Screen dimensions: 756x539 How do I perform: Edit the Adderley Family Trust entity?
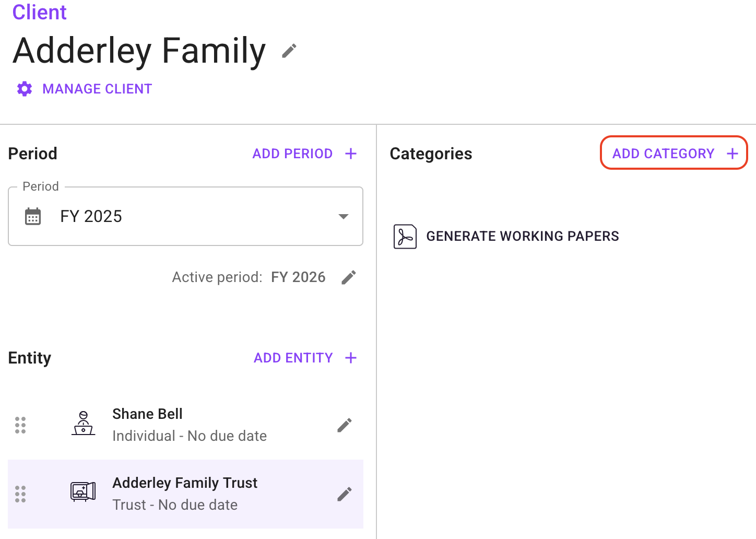(344, 494)
